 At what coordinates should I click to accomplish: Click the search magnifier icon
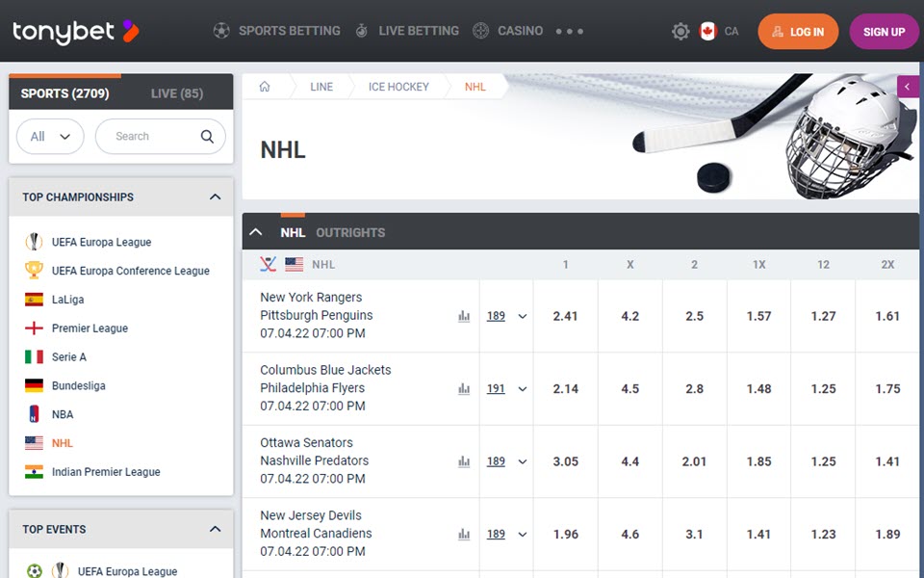point(207,136)
